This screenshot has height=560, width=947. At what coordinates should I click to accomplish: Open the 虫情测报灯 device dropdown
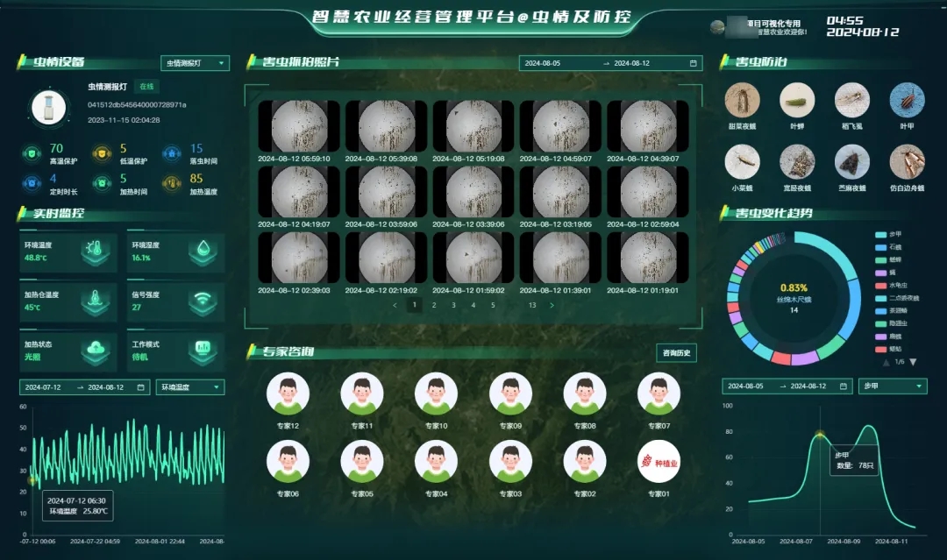point(195,63)
